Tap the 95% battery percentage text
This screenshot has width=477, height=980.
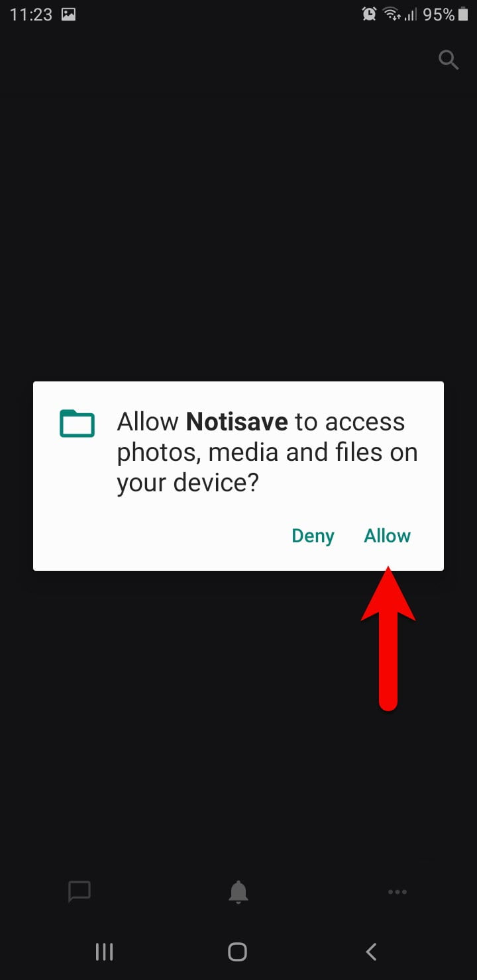(x=439, y=14)
